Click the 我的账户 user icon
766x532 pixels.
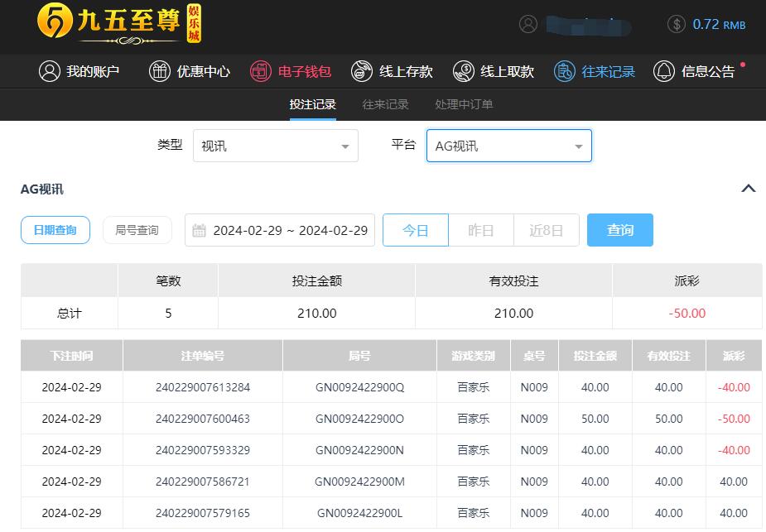[x=49, y=71]
